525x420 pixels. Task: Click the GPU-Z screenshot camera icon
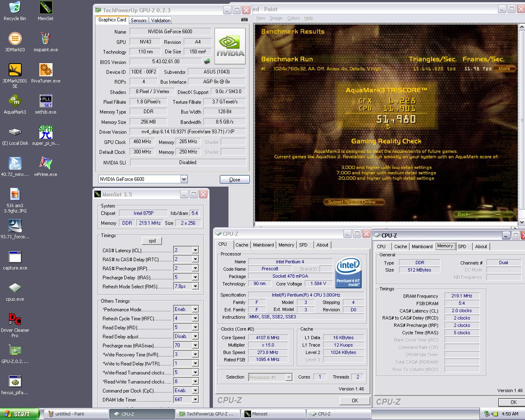click(244, 20)
